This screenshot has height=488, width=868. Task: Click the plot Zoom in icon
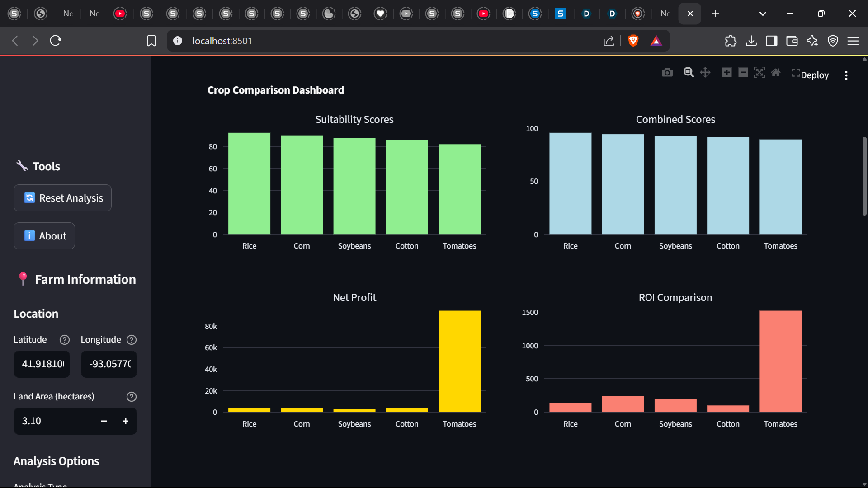point(726,73)
